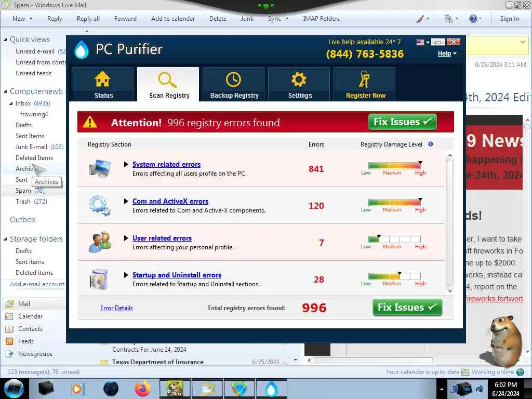Click the red banner Fix Issues button

coord(403,122)
